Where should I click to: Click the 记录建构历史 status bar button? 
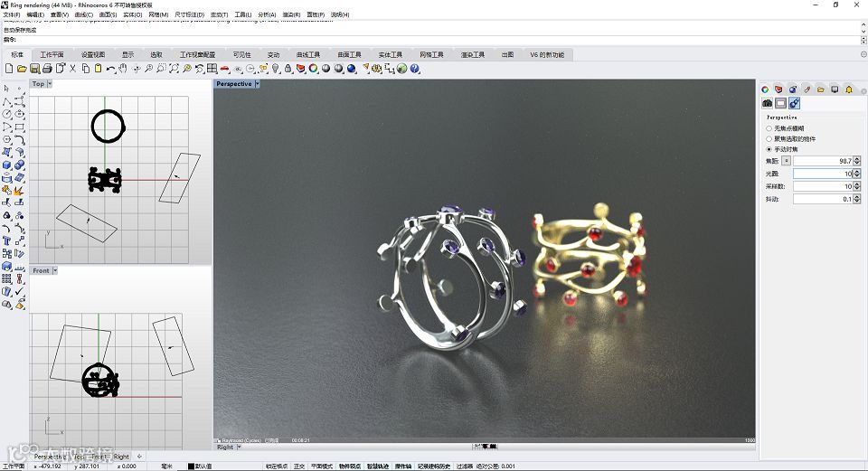434,466
